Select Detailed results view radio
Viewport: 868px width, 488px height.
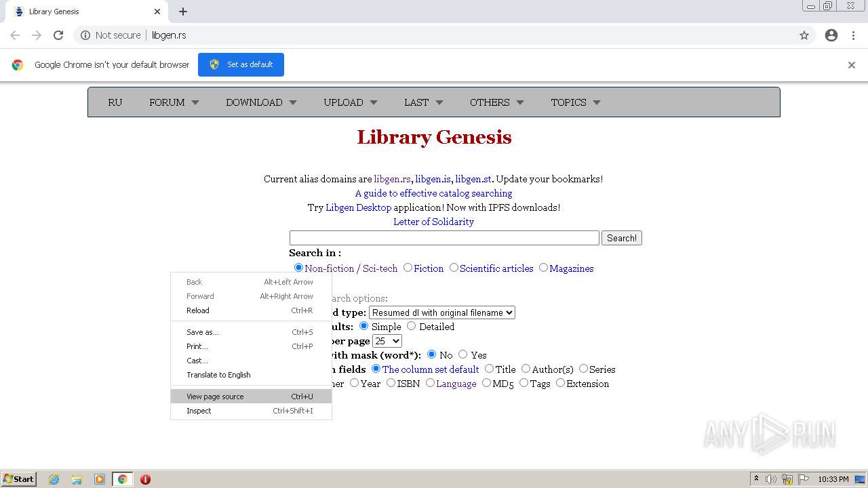coord(411,326)
